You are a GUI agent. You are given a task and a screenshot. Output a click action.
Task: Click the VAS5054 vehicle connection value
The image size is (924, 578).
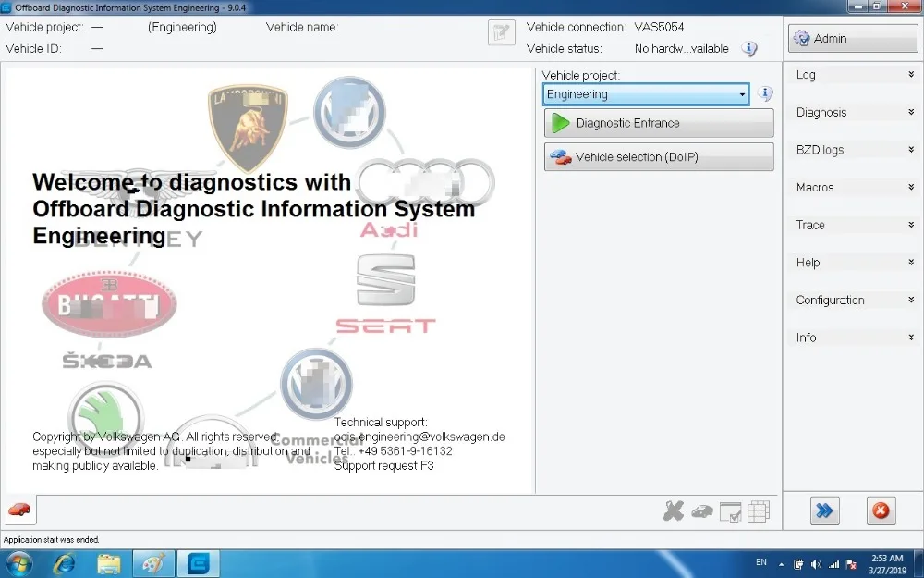pos(659,27)
